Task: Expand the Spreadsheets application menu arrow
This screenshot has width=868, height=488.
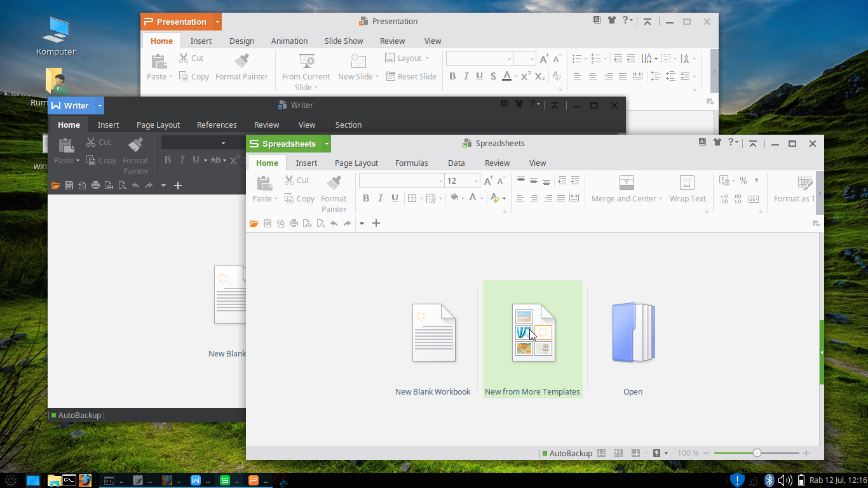Action: tap(327, 144)
